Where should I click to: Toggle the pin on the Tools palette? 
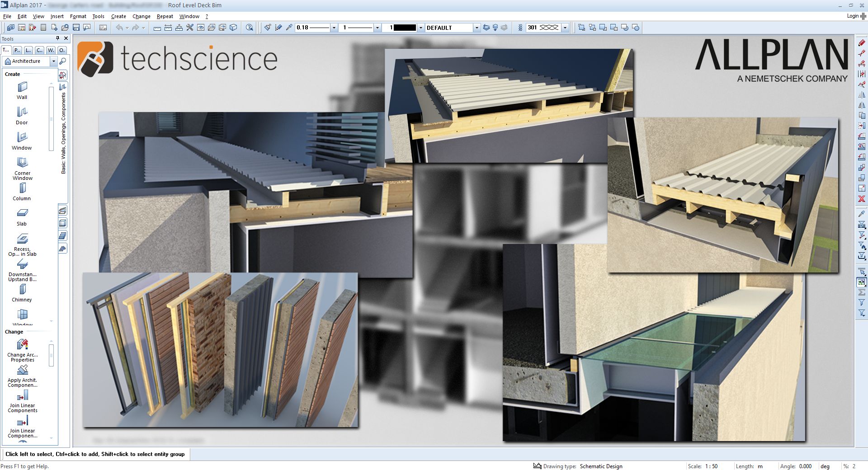click(x=58, y=38)
